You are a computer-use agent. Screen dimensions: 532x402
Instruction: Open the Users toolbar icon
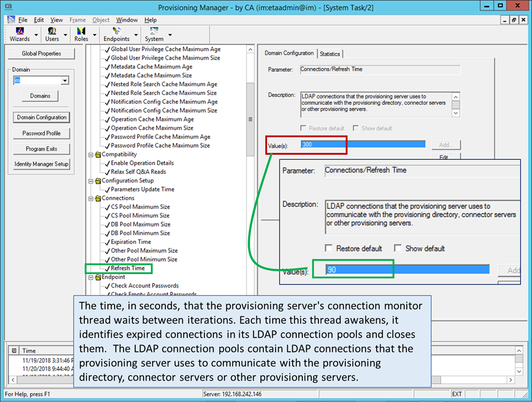(x=52, y=35)
